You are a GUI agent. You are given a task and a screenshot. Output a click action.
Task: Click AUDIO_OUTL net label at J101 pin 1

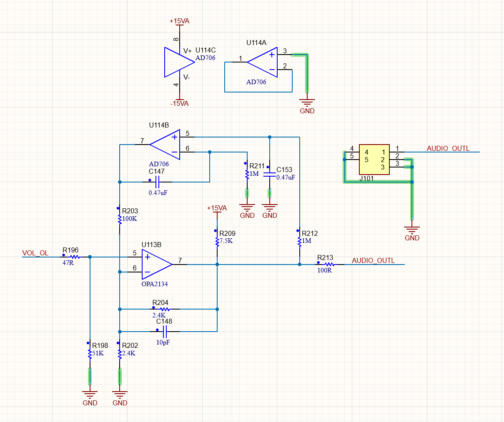[x=448, y=148]
